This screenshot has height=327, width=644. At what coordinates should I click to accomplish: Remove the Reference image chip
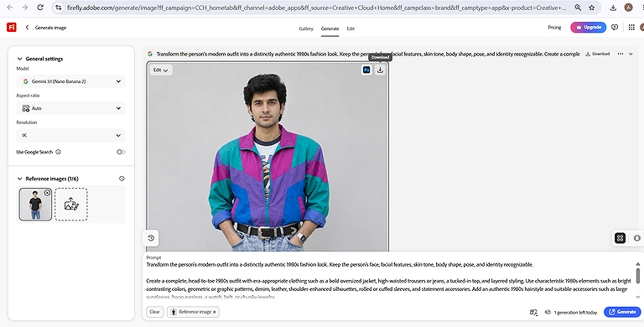[215, 312]
